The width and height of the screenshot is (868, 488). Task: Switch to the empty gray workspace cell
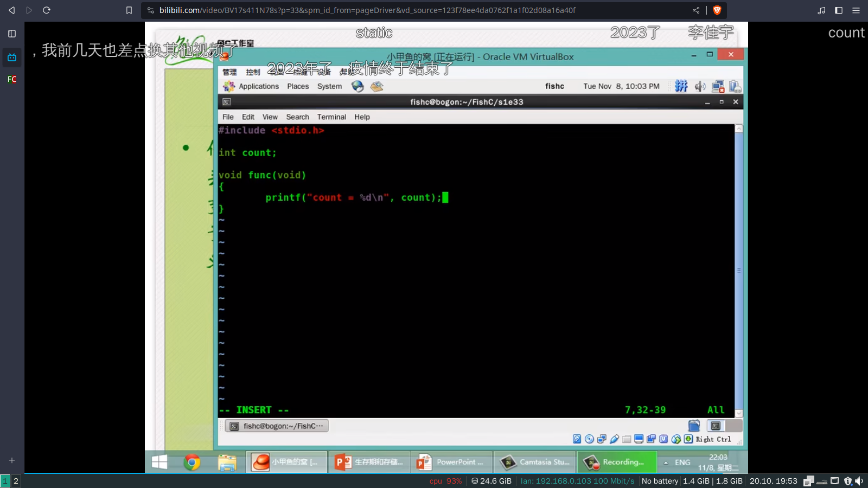733,426
